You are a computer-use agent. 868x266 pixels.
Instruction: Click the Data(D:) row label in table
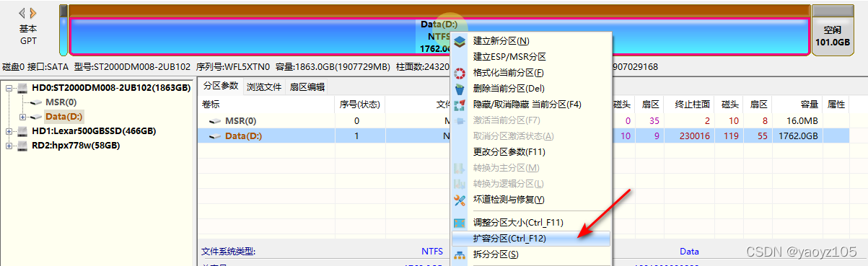245,136
